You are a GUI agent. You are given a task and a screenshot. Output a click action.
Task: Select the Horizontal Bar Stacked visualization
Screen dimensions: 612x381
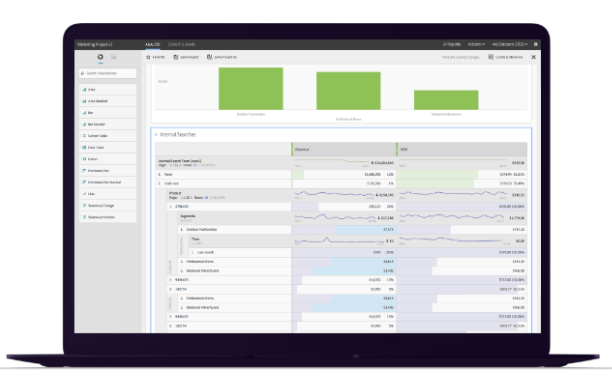click(x=108, y=182)
